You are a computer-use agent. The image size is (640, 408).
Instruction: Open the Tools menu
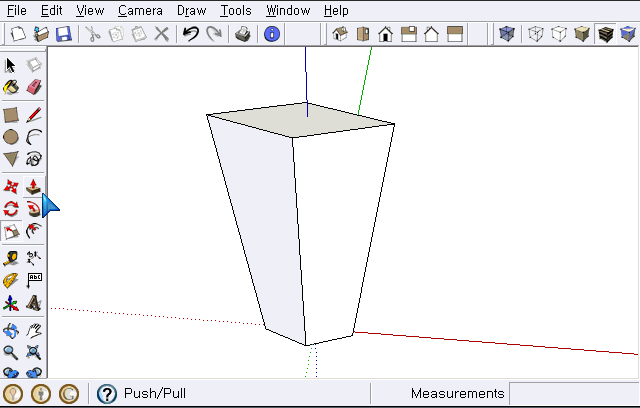click(236, 10)
